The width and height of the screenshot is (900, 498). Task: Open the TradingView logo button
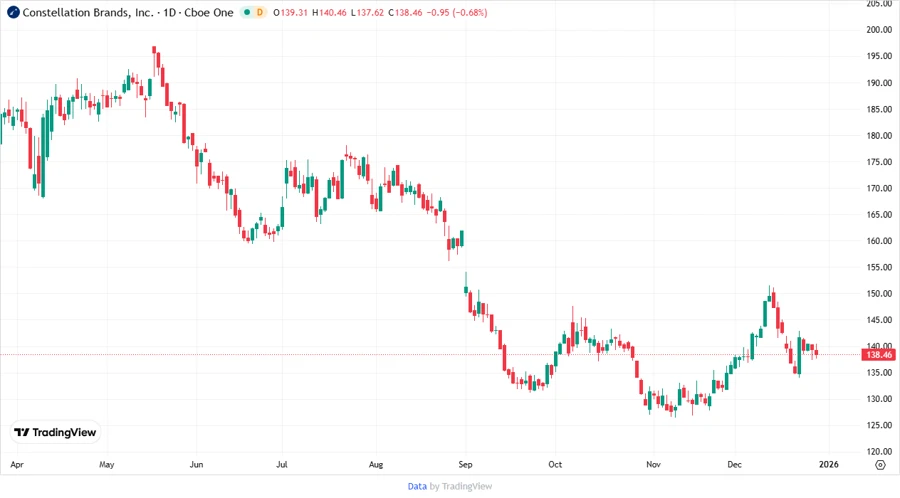click(56, 433)
